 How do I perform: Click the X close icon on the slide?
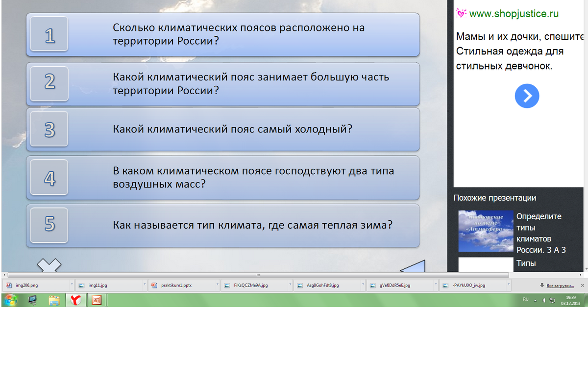tap(49, 265)
